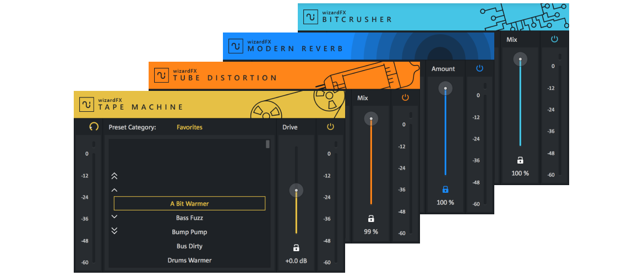Toggle the blue Modern Reverb power button
Screen dimensions: 644x276
pyautogui.click(x=479, y=68)
